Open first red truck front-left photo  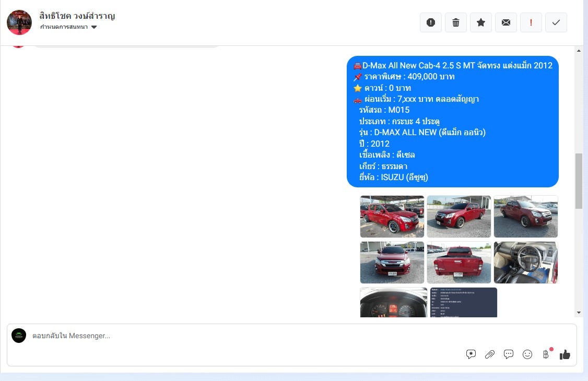click(x=392, y=217)
